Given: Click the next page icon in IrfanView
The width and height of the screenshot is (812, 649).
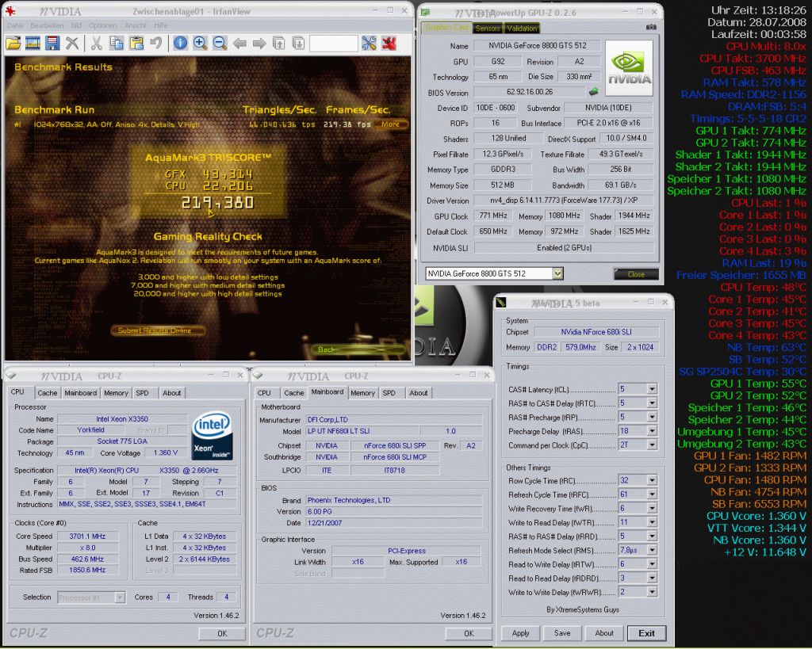Looking at the screenshot, I should [x=298, y=44].
